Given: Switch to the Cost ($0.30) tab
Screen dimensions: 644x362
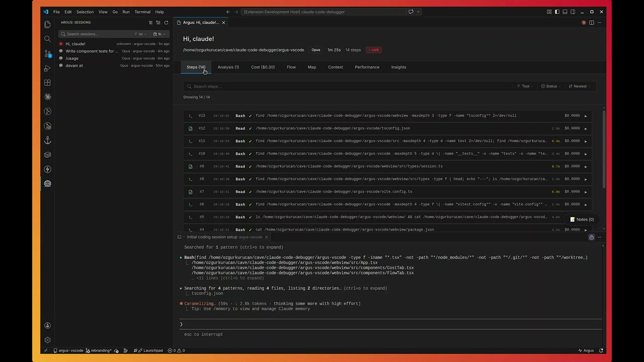Looking at the screenshot, I should point(263,67).
